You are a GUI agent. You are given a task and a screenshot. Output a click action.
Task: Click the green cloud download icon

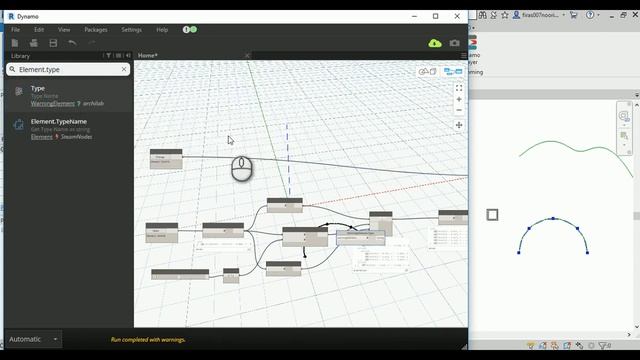(x=435, y=43)
